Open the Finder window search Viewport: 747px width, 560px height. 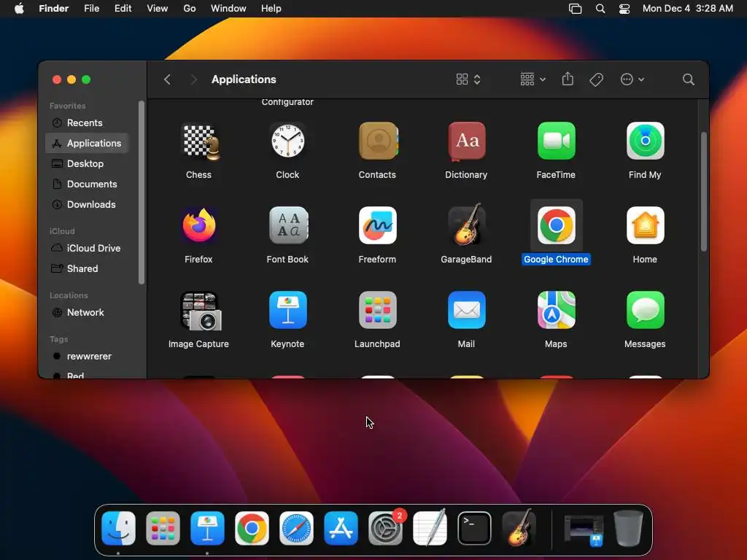688,79
